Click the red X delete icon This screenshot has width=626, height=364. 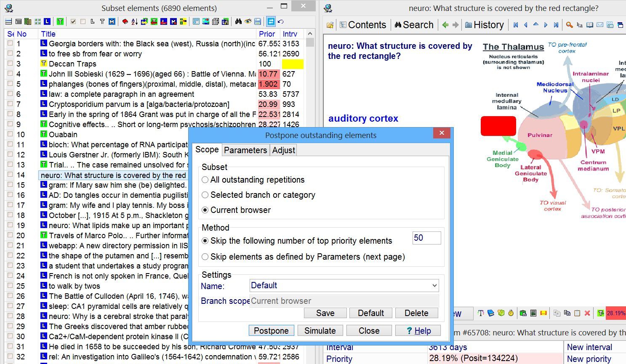(587, 313)
